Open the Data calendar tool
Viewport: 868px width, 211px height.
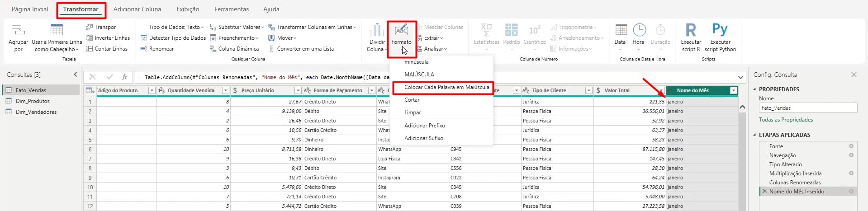tap(621, 38)
